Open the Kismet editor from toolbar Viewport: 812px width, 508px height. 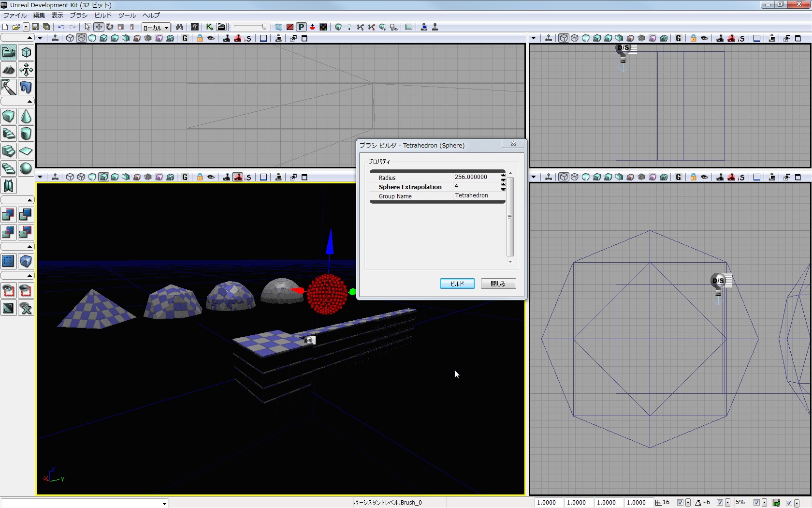(209, 27)
